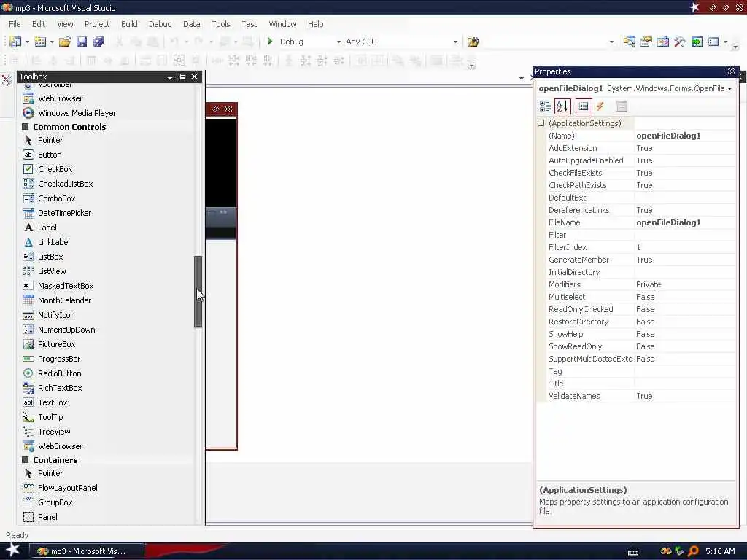Open the Properties object selector dropdown
The image size is (747, 560).
coord(729,88)
